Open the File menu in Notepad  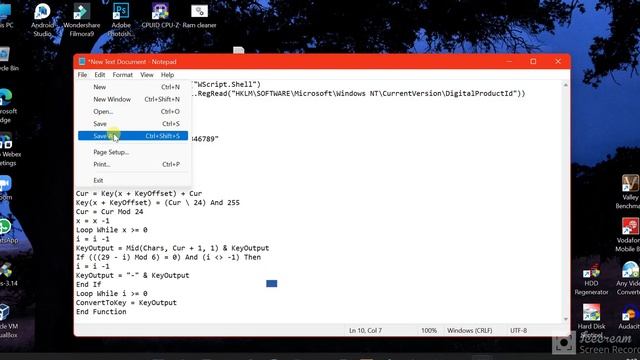pyautogui.click(x=82, y=75)
